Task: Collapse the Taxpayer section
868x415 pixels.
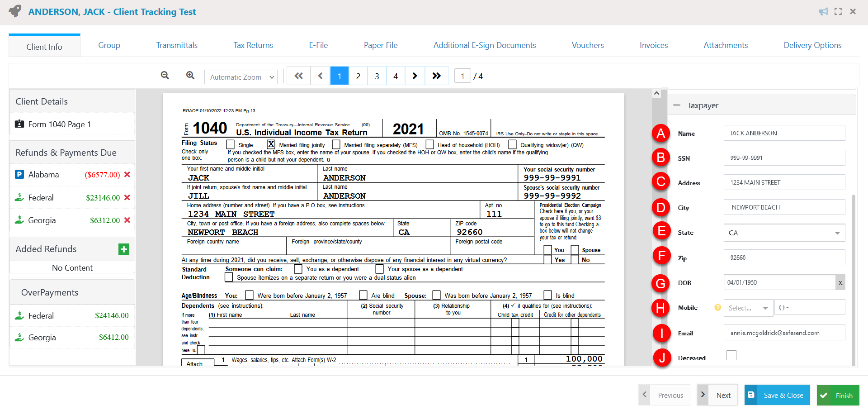Action: coord(677,105)
